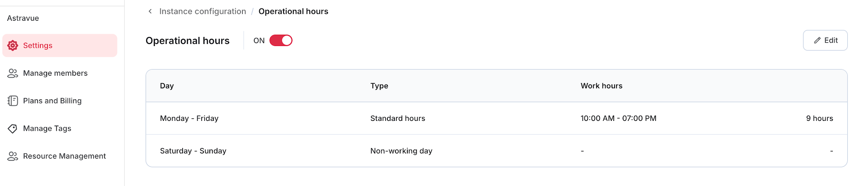Click the Edit button

[x=825, y=41]
